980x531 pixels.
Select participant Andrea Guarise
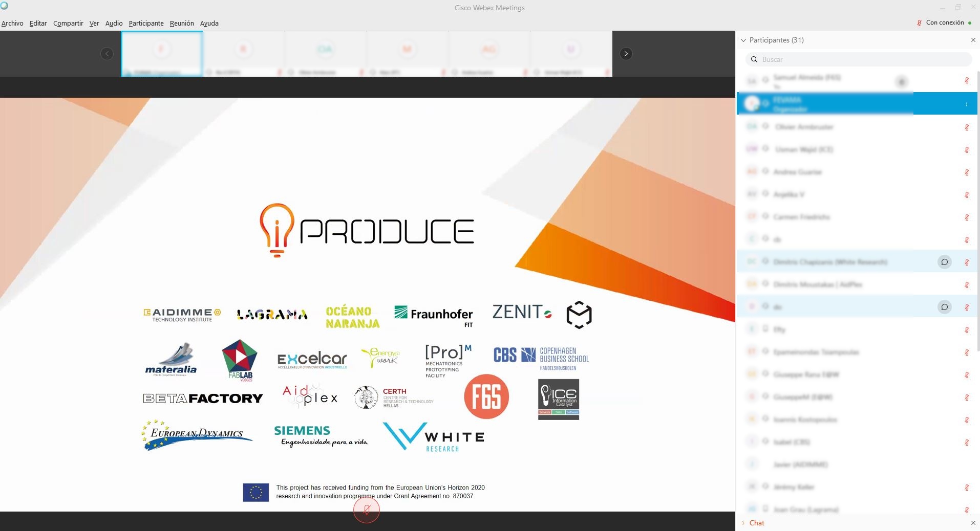click(857, 172)
